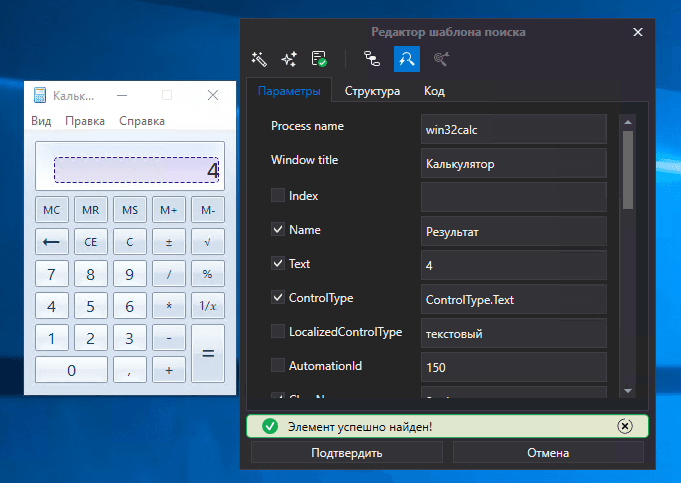681x483 pixels.
Task: Click the Window title input field
Action: point(513,163)
